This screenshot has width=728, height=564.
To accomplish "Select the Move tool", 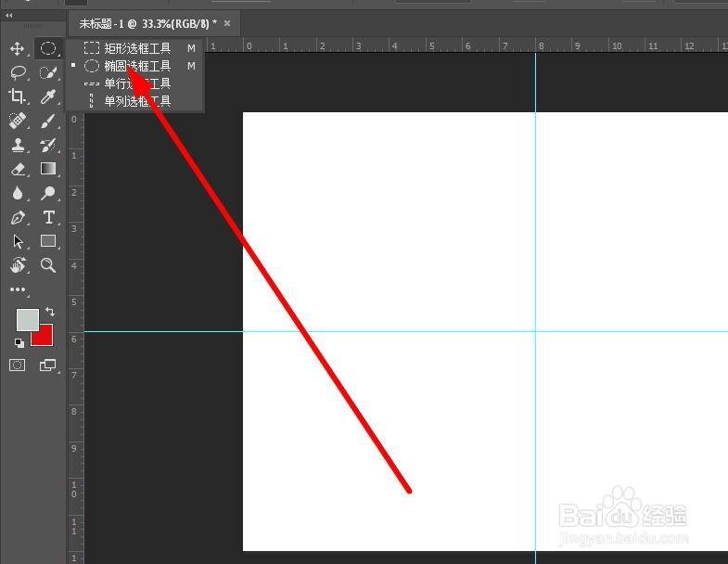I will click(18, 48).
